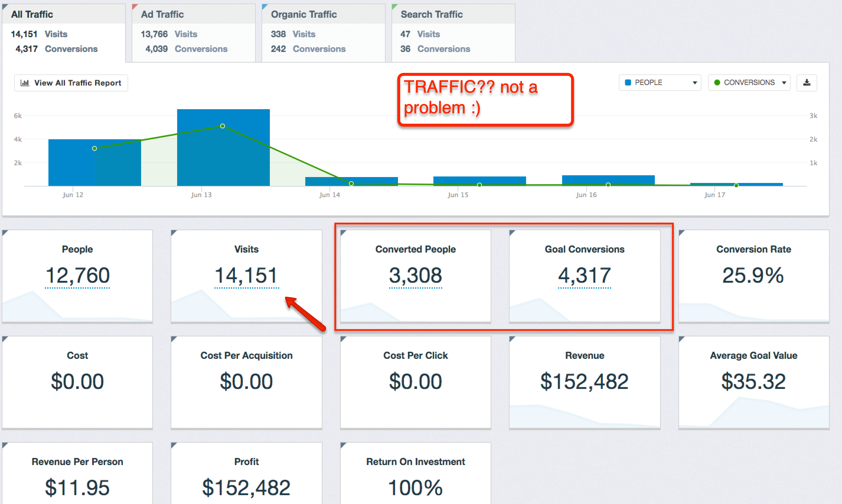Click the corner marker on Cost Per Acquisition card
This screenshot has height=504, width=842.
point(174,339)
